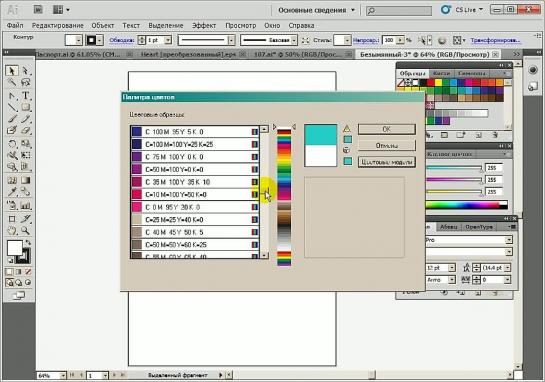
Task: Click the out-of-gamut warning triangle icon
Action: (x=347, y=129)
